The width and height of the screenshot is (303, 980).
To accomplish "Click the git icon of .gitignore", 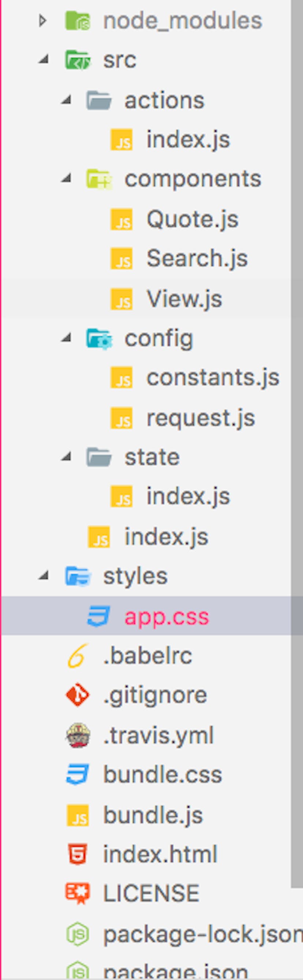I will point(78,695).
